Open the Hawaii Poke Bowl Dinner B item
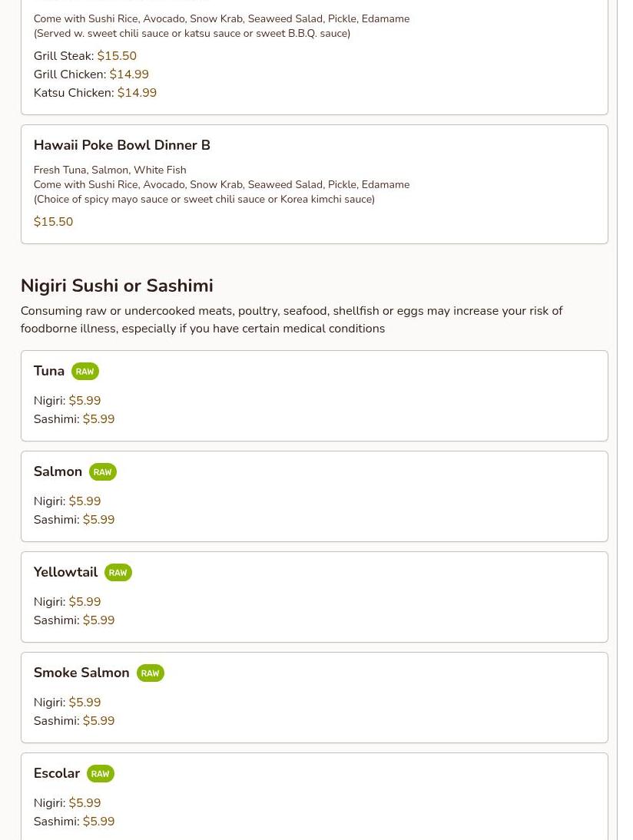This screenshot has height=840, width=633. point(121,145)
